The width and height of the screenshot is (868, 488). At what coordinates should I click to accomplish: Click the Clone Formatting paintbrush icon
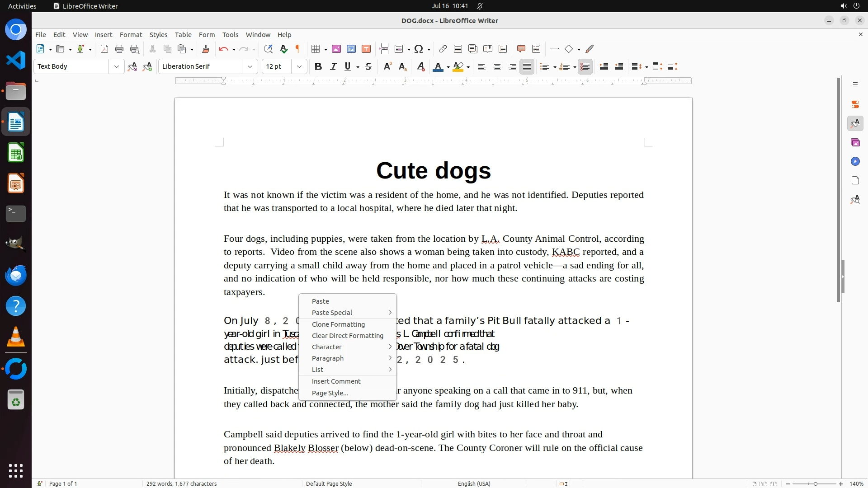pos(206,49)
